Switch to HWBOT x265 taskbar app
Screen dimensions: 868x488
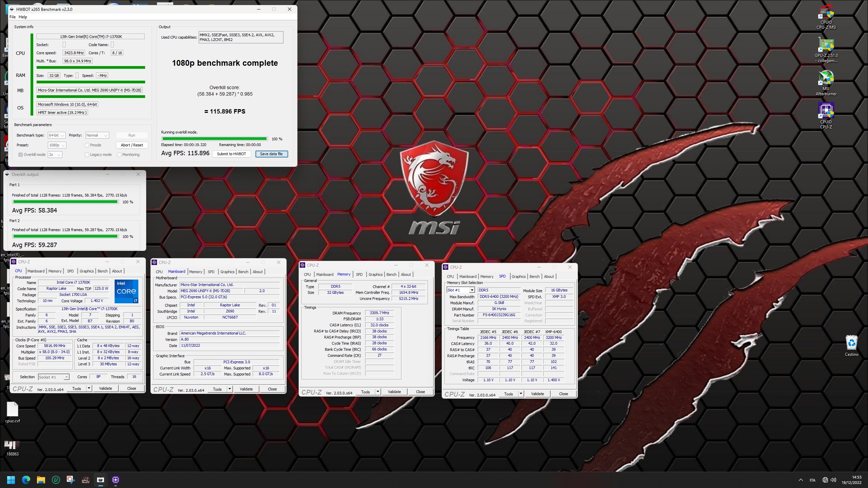(x=101, y=480)
